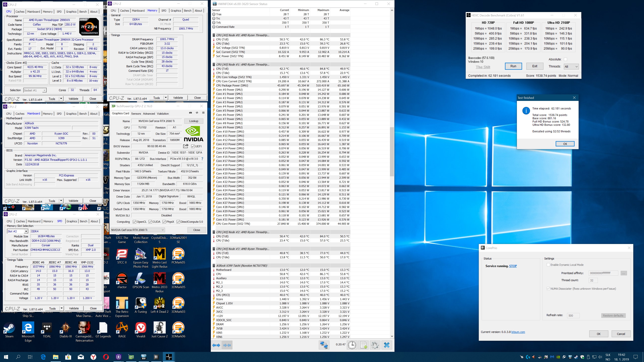Expand Tools arrow in CPU-Z SPD window
This screenshot has height=362, width=644.
[x=61, y=308]
